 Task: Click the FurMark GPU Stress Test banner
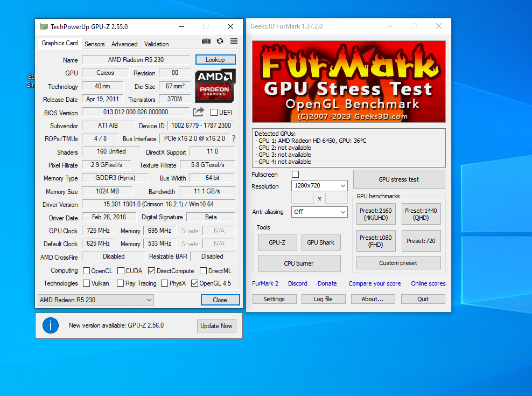pos(348,81)
